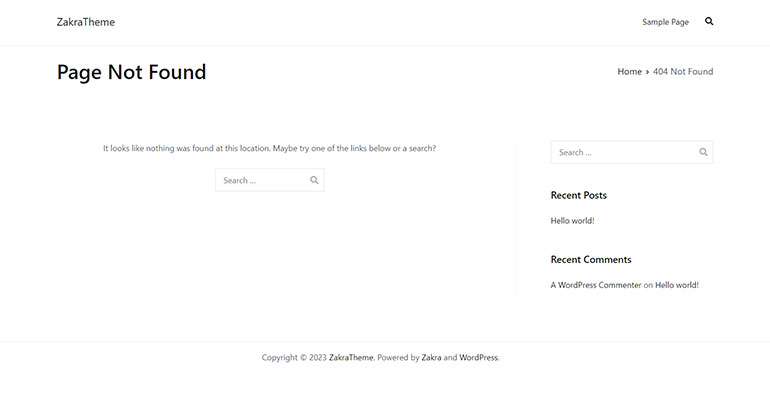Viewport: 770px width, 400px height.
Task: Focus the search field below the not-found message
Action: 263,180
